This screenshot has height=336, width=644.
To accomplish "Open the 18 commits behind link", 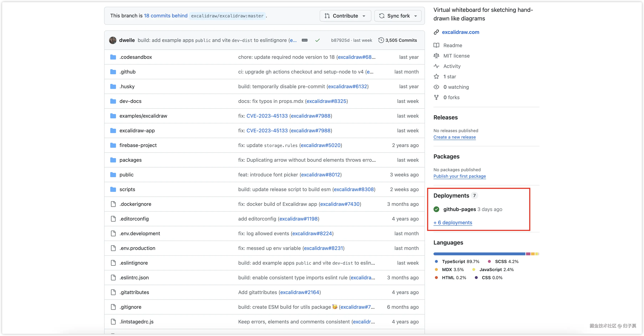I will 166,16.
